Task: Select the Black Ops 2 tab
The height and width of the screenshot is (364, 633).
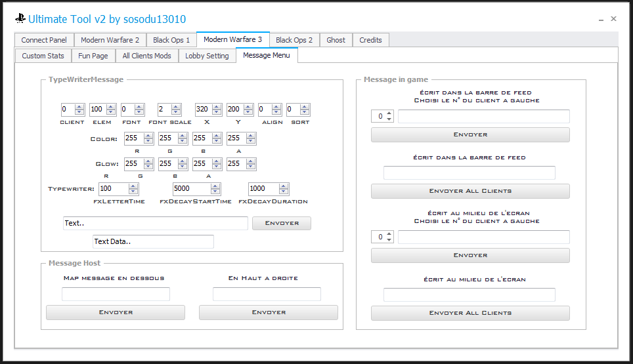Action: tap(294, 40)
